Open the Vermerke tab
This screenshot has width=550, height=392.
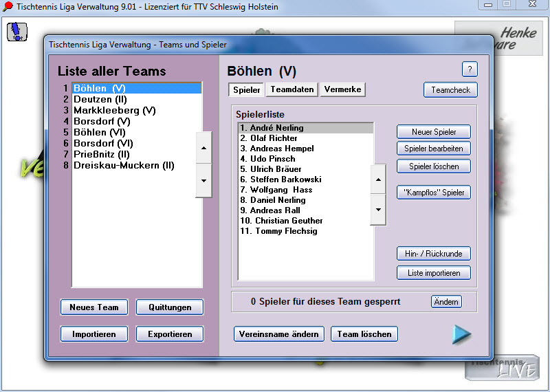(x=342, y=90)
